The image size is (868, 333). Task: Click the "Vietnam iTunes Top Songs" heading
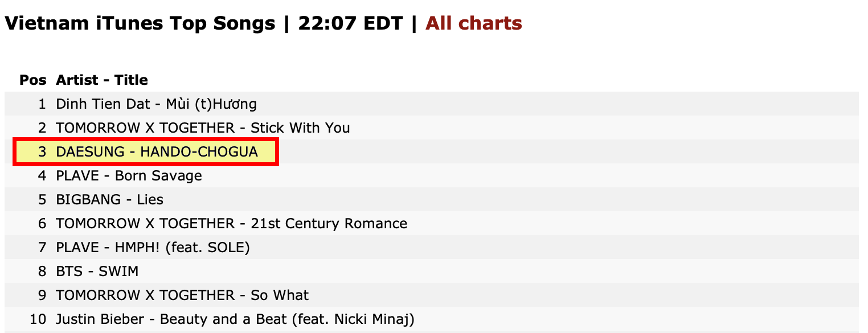tap(140, 23)
